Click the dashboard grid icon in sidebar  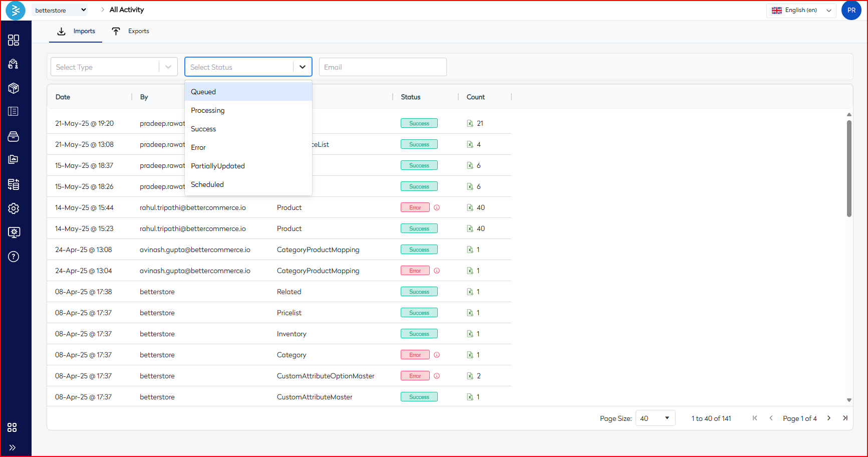pos(14,40)
